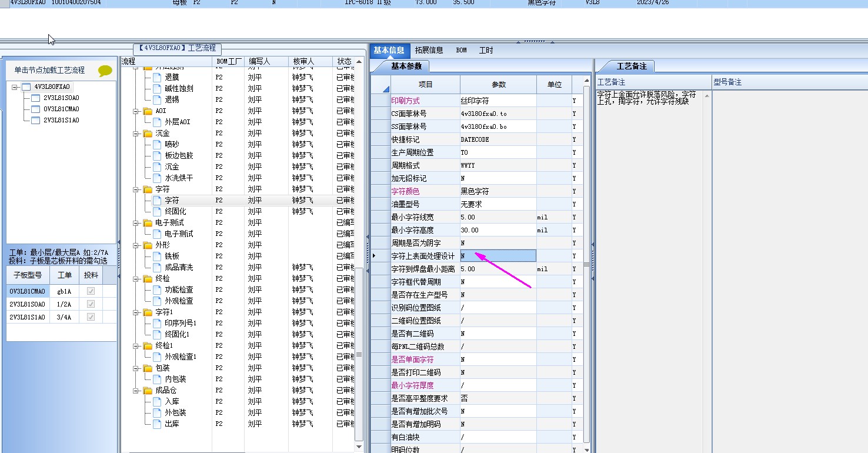Click the document icon of 水洗烘干 step
The width and height of the screenshot is (868, 453).
coord(157,178)
